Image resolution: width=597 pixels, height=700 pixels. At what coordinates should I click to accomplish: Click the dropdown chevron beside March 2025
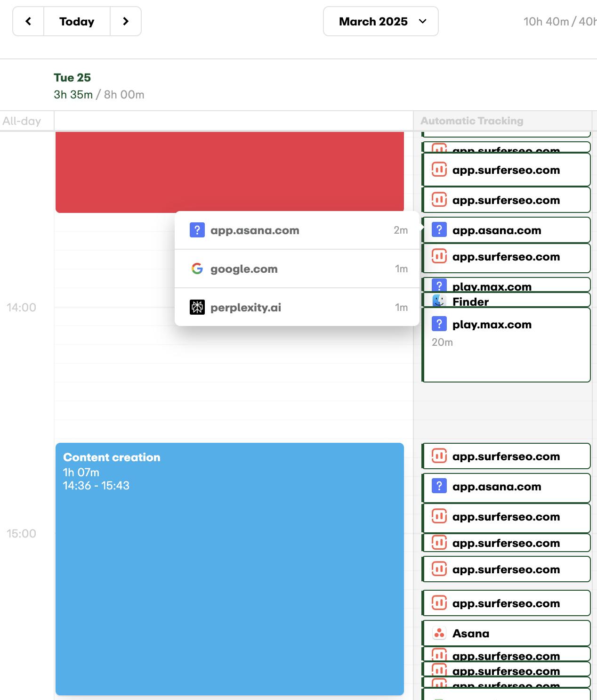click(x=422, y=21)
